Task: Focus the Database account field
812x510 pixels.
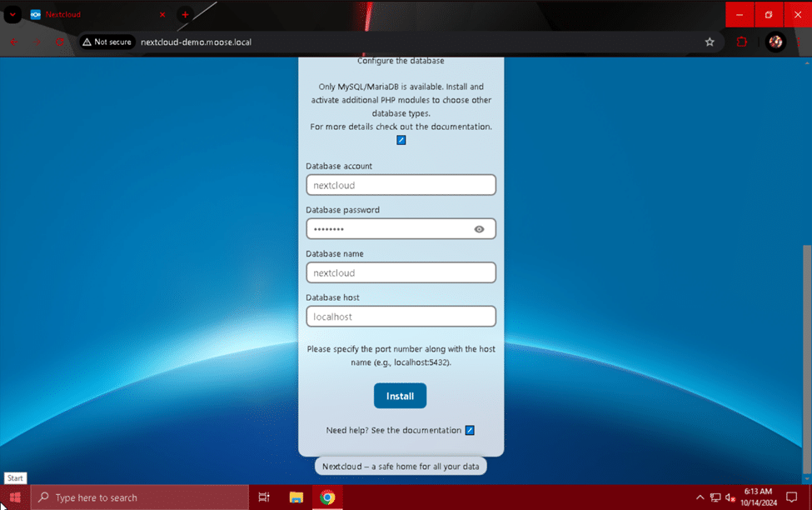Action: point(401,185)
